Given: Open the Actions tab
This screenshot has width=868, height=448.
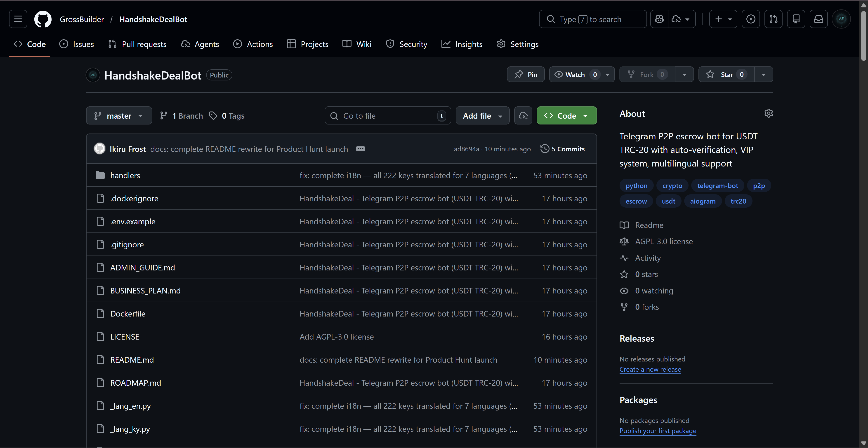Looking at the screenshot, I should click(253, 44).
